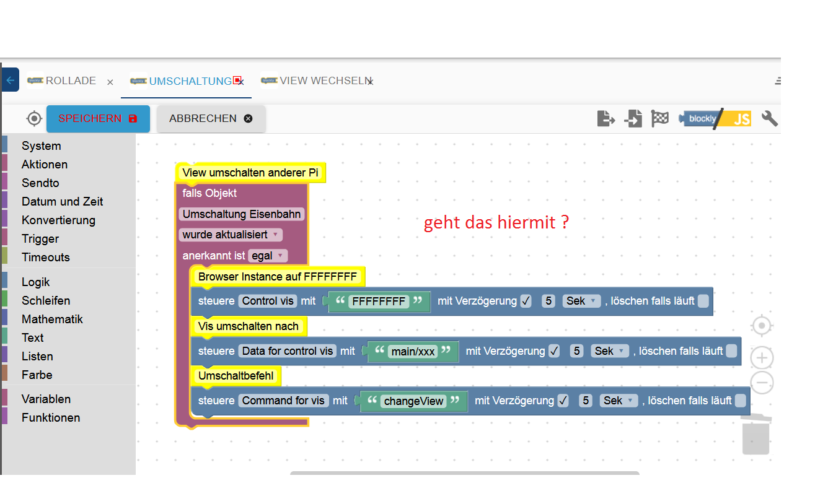This screenshot has width=828, height=504.
Task: Switch to the ROLLADE script tab
Action: pos(71,81)
